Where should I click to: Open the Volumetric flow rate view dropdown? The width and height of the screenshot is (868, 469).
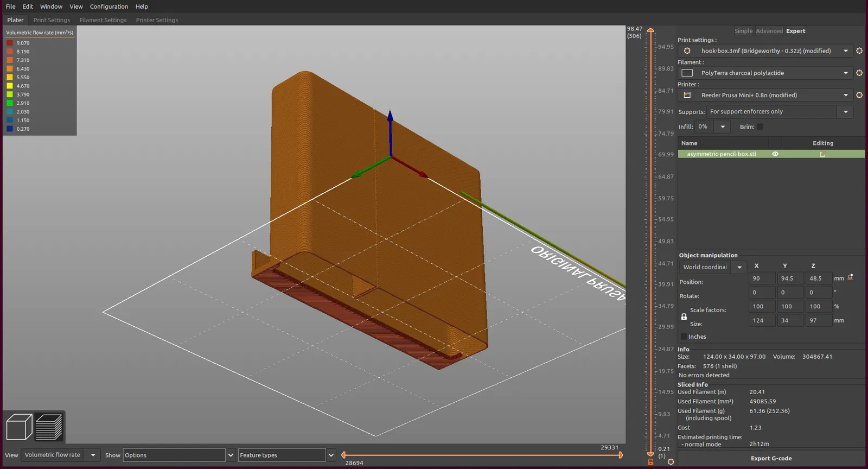point(93,455)
